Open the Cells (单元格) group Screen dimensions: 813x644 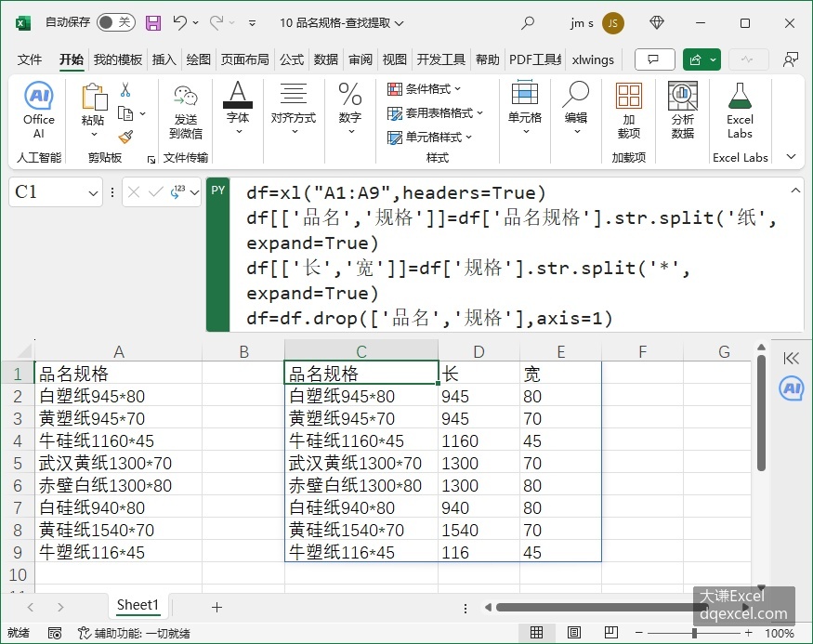tap(525, 108)
